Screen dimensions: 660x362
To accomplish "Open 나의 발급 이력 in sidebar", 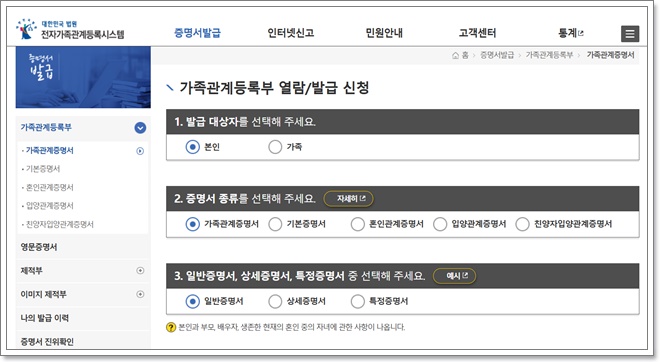I will (45, 318).
